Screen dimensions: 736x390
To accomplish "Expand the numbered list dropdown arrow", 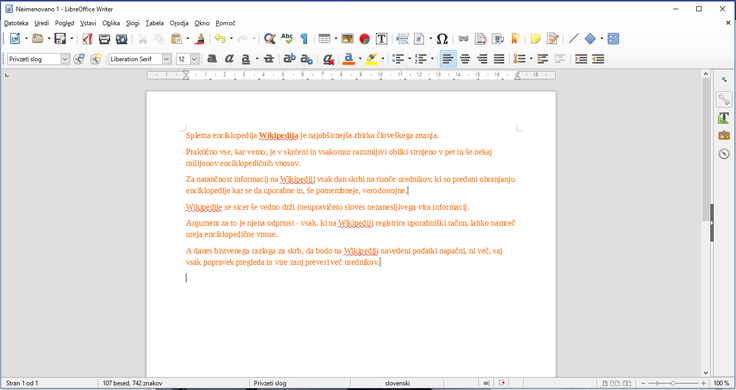I will (x=432, y=59).
